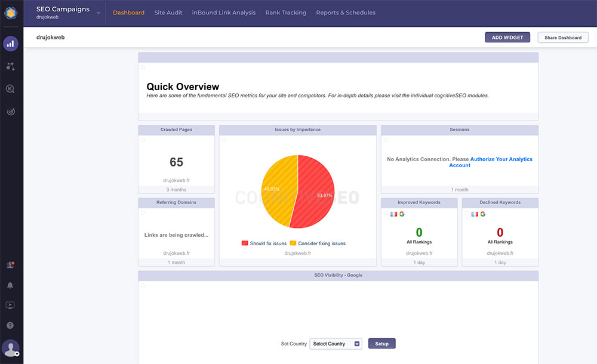The image size is (597, 364).
Task: Open the link analysis nodes sidebar icon
Action: [x=11, y=67]
